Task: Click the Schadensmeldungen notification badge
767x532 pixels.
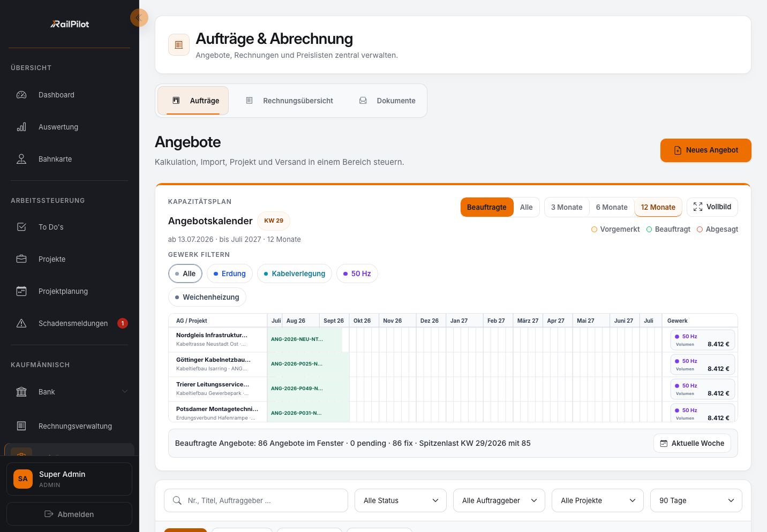Action: (123, 323)
